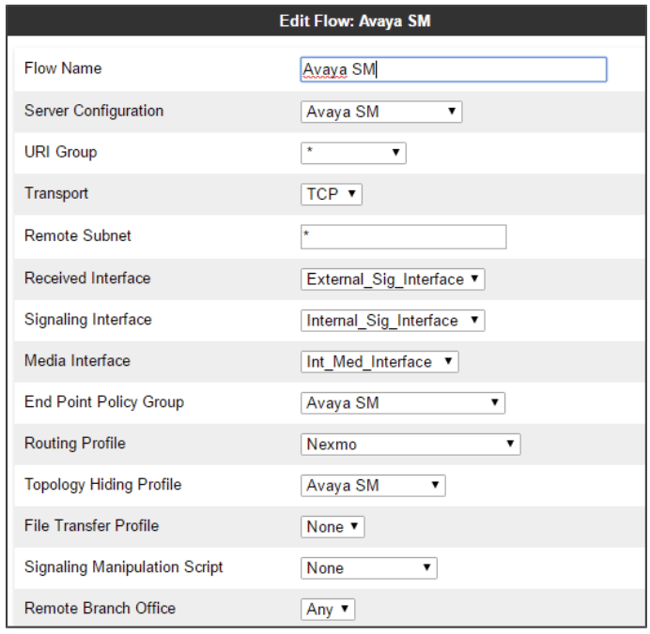Screen dimensions: 650x634
Task: Click the Media Interface label
Action: coord(77,360)
